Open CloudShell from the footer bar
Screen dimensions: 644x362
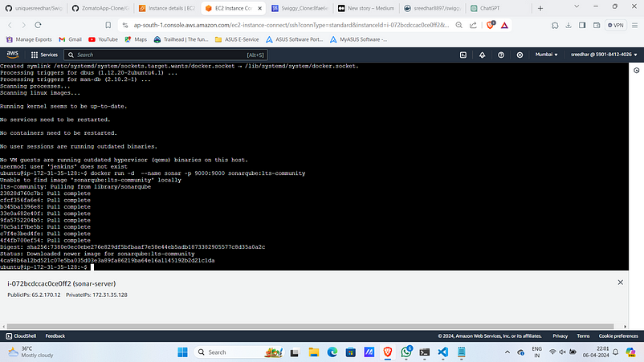point(21,336)
